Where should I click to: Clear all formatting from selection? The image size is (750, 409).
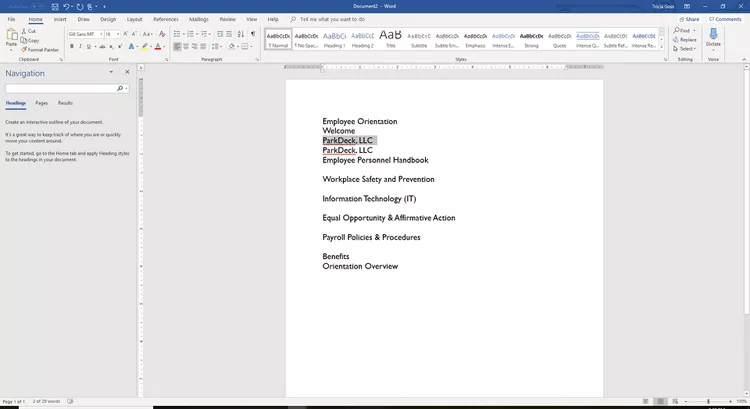pos(162,34)
